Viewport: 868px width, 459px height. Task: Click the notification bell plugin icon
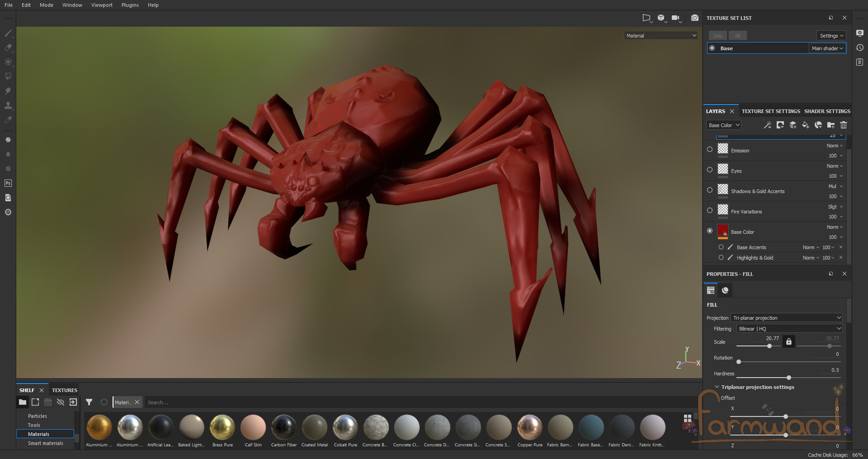coord(8,154)
